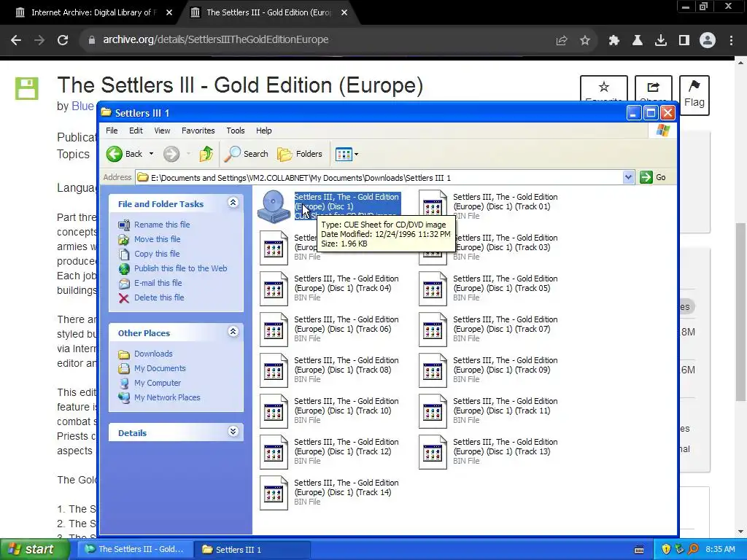Open the Edit menu
The image size is (747, 560).
point(136,131)
